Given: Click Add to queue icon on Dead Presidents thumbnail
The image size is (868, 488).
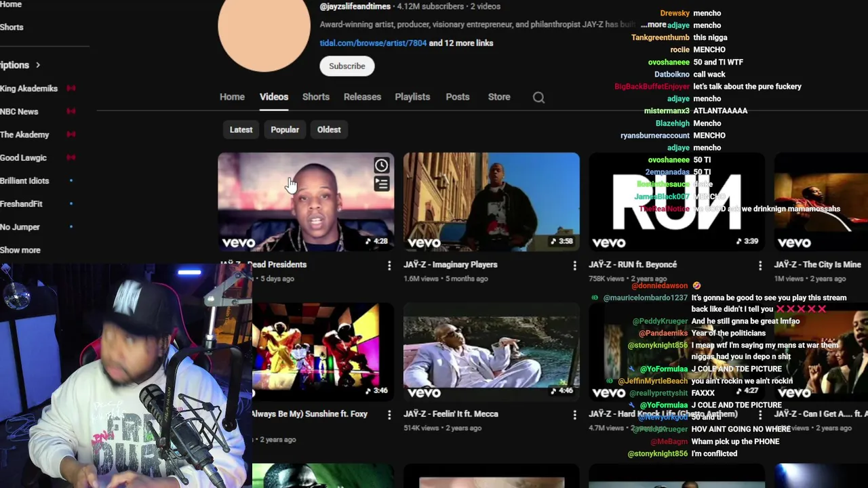Looking at the screenshot, I should point(381,184).
